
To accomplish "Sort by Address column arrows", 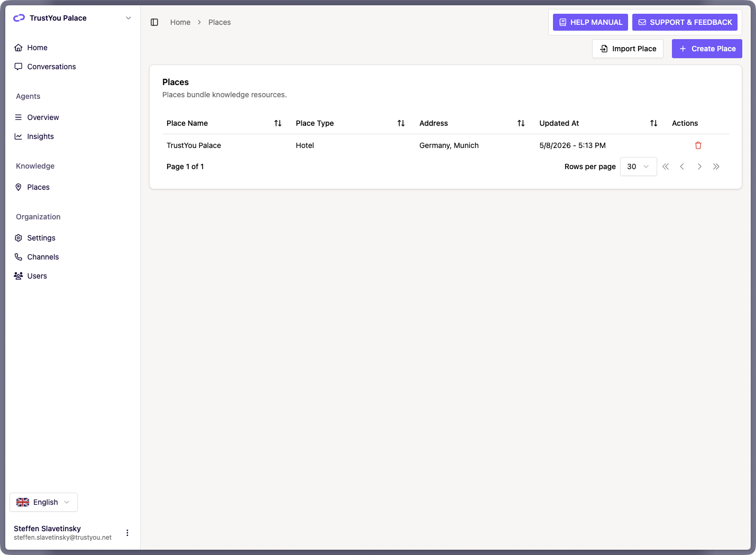I will (521, 123).
